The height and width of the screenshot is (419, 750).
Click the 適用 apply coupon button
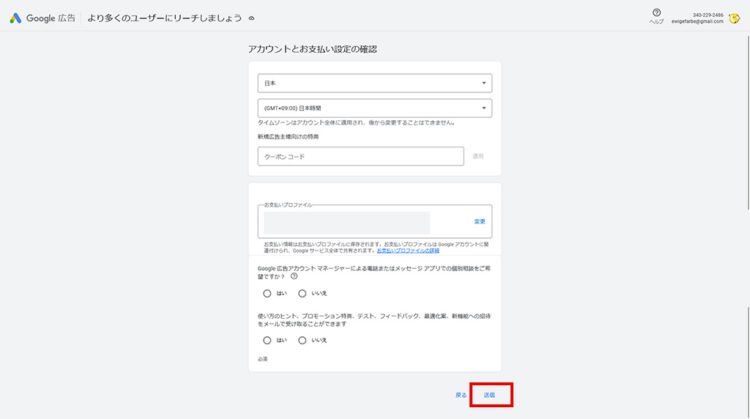click(x=478, y=156)
